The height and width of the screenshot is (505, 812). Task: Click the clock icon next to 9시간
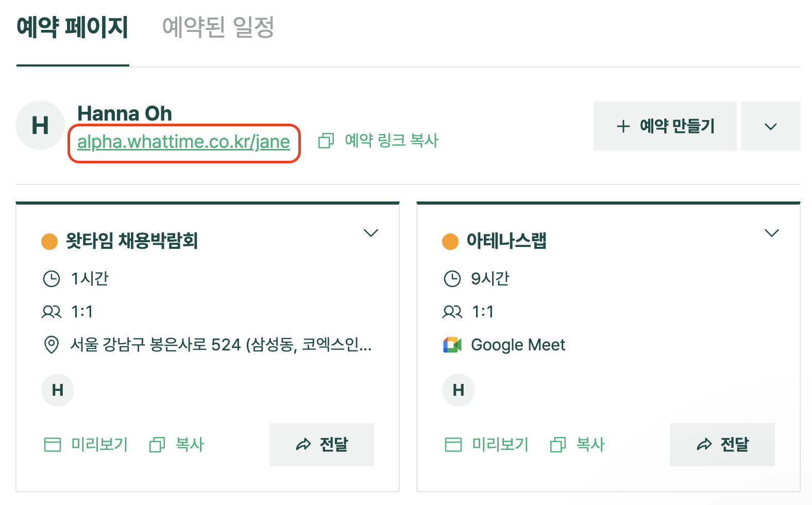point(452,279)
